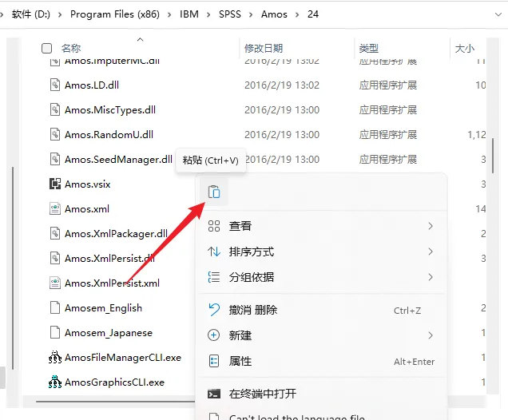Open the chevron after IBM in path

pyautogui.click(x=208, y=14)
